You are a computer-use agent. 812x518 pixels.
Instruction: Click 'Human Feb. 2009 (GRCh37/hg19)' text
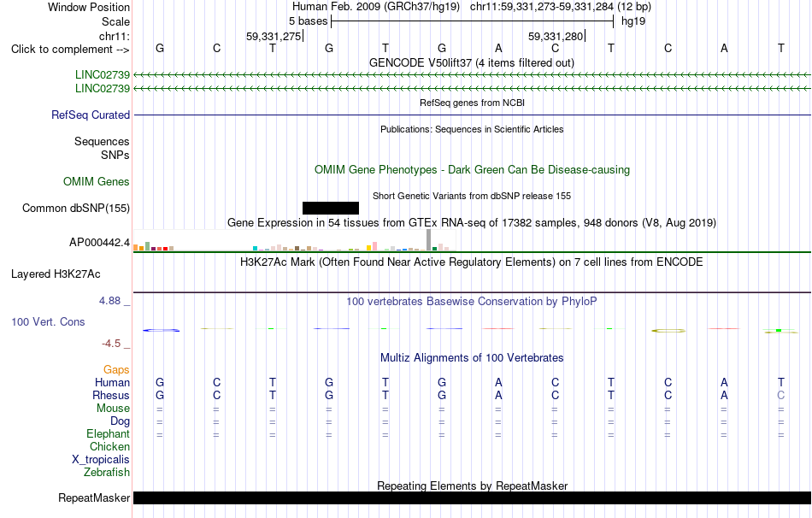click(x=376, y=7)
